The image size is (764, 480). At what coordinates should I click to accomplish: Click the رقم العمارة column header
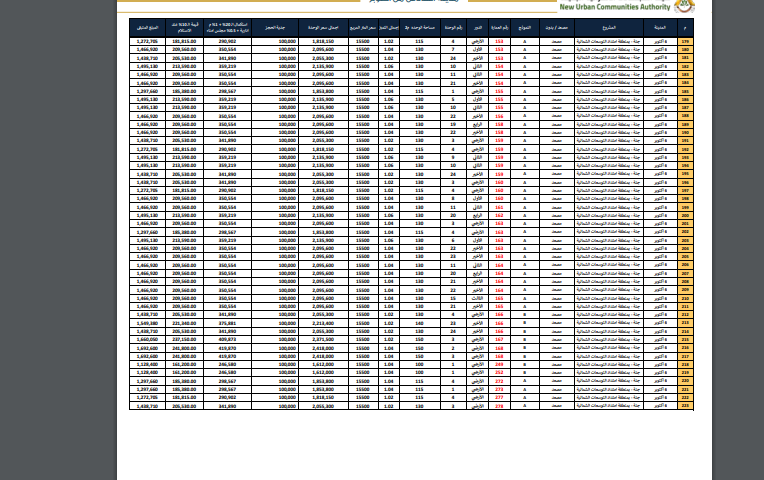(499, 28)
